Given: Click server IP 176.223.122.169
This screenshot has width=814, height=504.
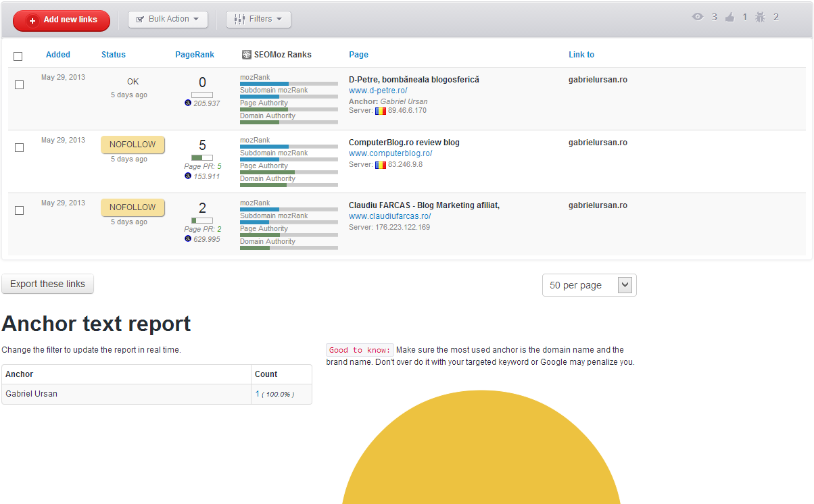Looking at the screenshot, I should pyautogui.click(x=402, y=227).
